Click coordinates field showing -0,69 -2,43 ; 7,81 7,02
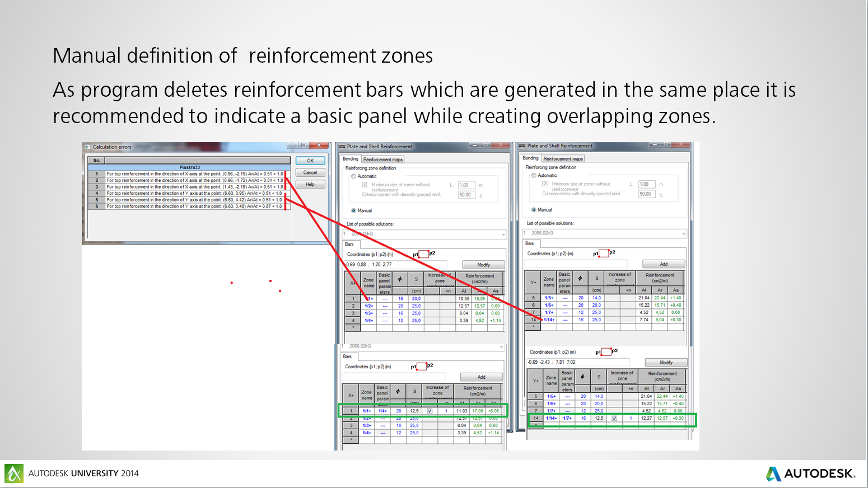Screen dimensions: 868x488 pos(578,362)
